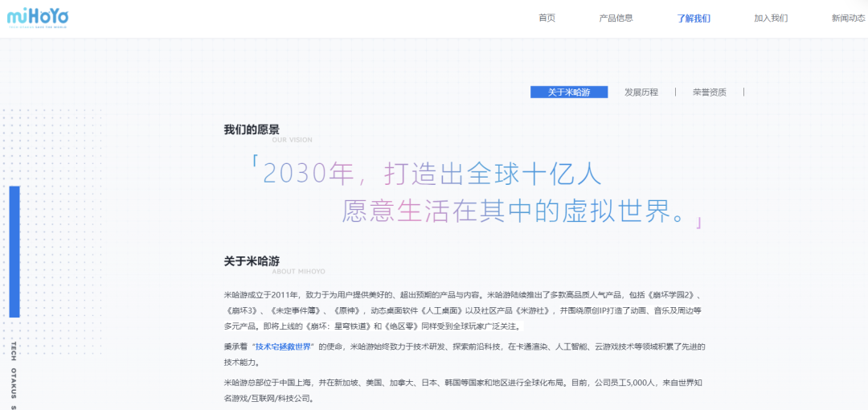Viewport: 868px width, 410px height.
Task: Click the line 名游戏/互联网/科技公司。
Action: (x=269, y=398)
